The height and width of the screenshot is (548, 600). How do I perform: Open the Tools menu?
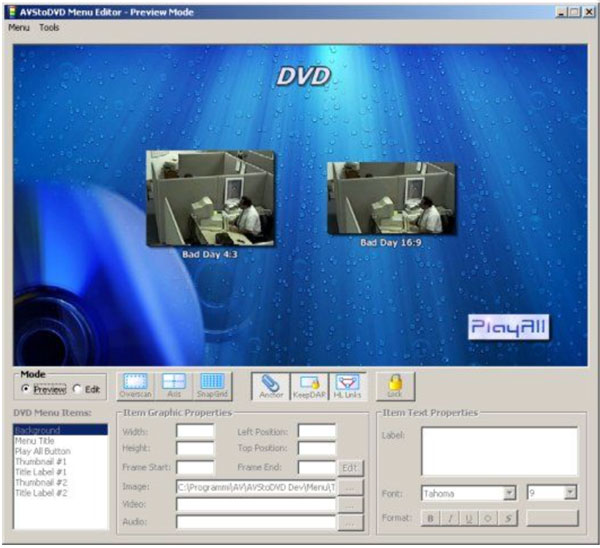49,28
